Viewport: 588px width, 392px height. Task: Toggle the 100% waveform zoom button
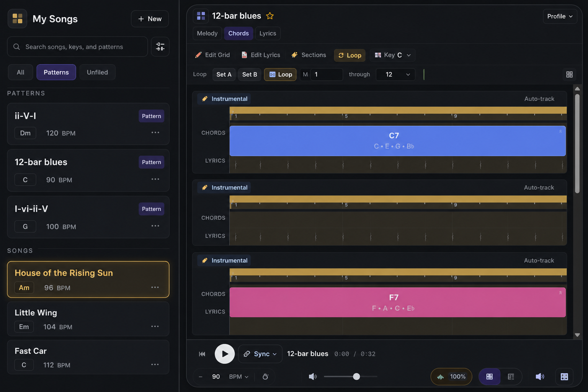(x=451, y=377)
